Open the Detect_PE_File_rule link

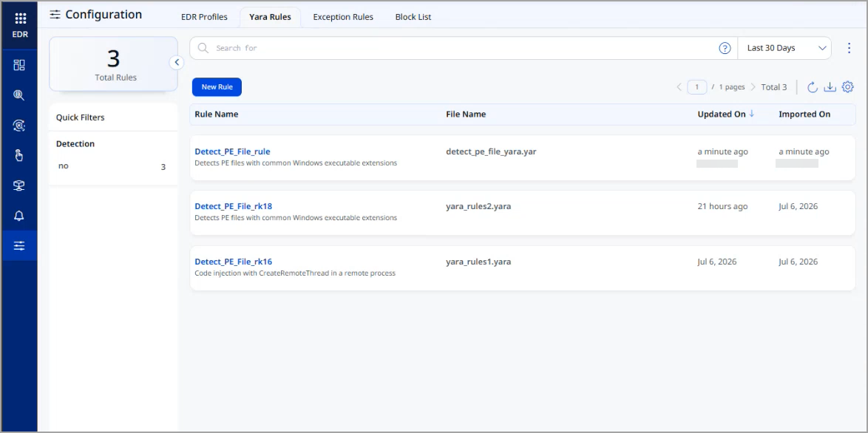[232, 151]
